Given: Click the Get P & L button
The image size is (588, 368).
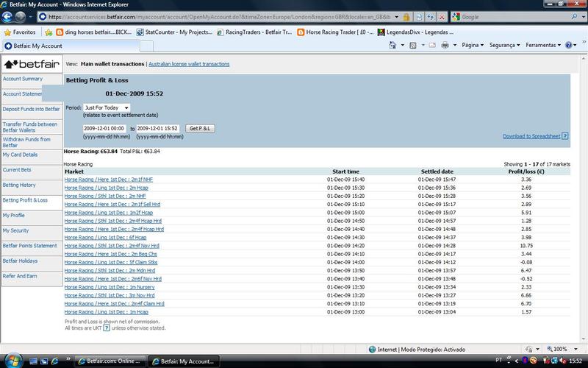Looking at the screenshot, I should 200,128.
